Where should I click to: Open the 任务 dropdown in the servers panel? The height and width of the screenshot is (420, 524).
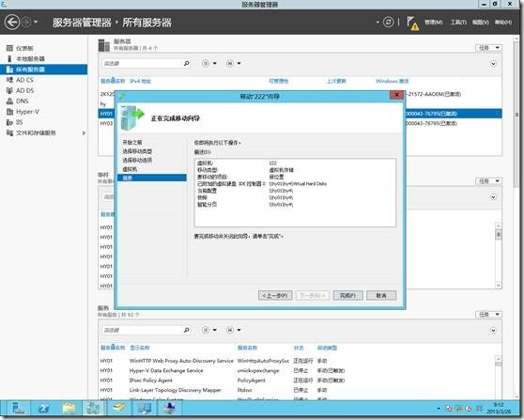tap(488, 48)
